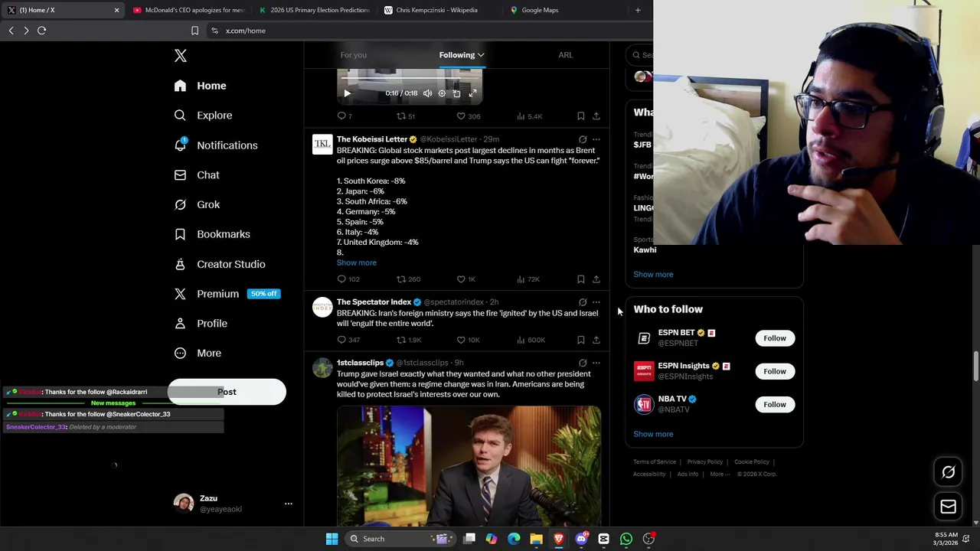980x551 pixels.
Task: Open Bookmarks in the sidebar
Action: tap(212, 234)
